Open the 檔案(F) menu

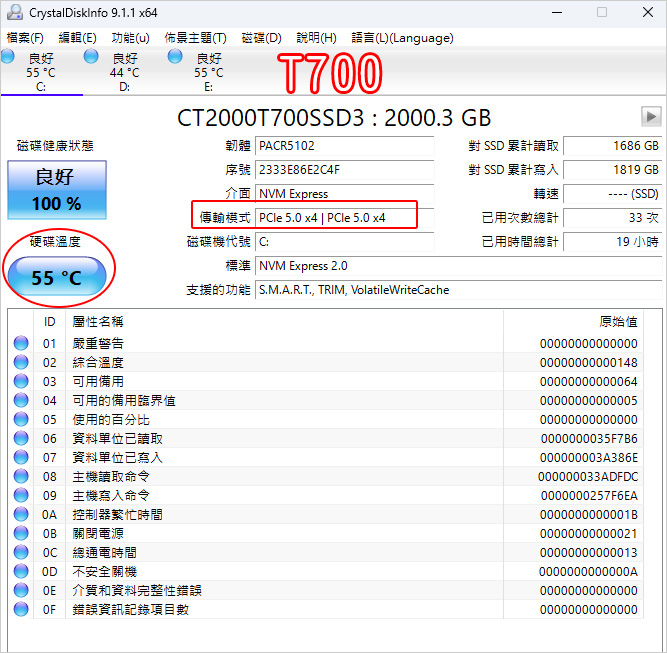point(25,38)
